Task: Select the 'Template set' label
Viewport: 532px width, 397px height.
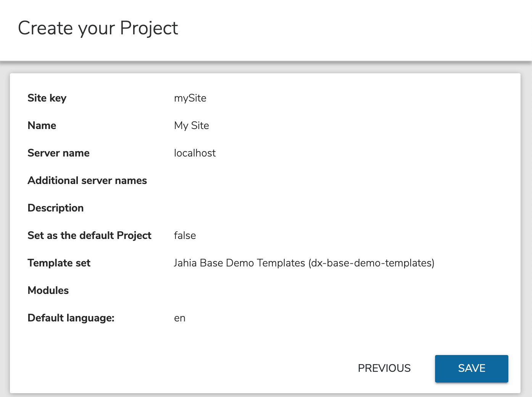Action: pyautogui.click(x=59, y=263)
